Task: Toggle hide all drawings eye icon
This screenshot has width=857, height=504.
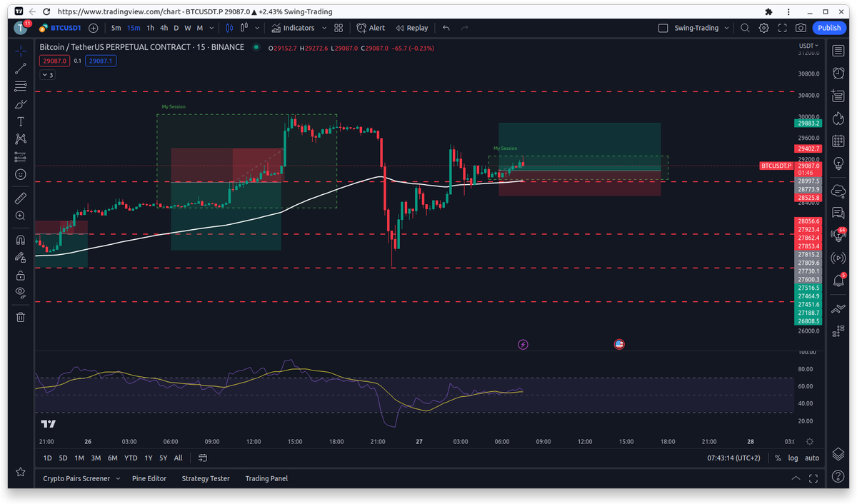Action: [x=20, y=293]
